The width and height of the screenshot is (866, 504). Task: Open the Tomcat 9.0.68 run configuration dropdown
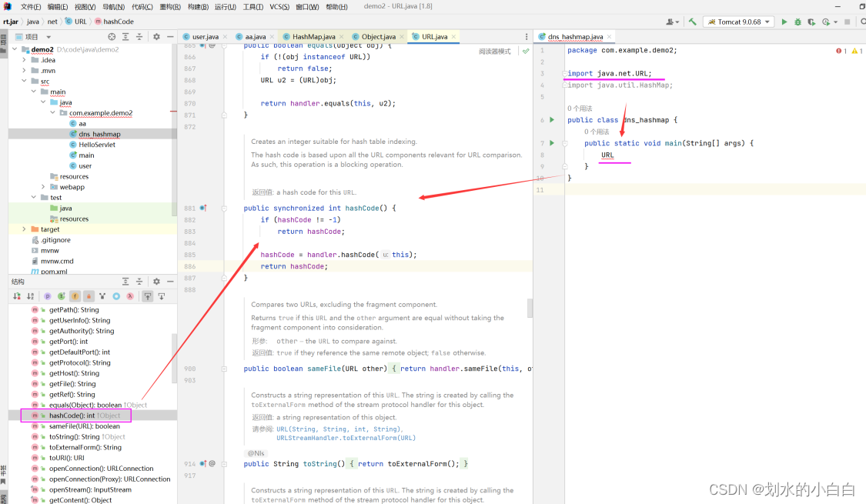coord(738,22)
